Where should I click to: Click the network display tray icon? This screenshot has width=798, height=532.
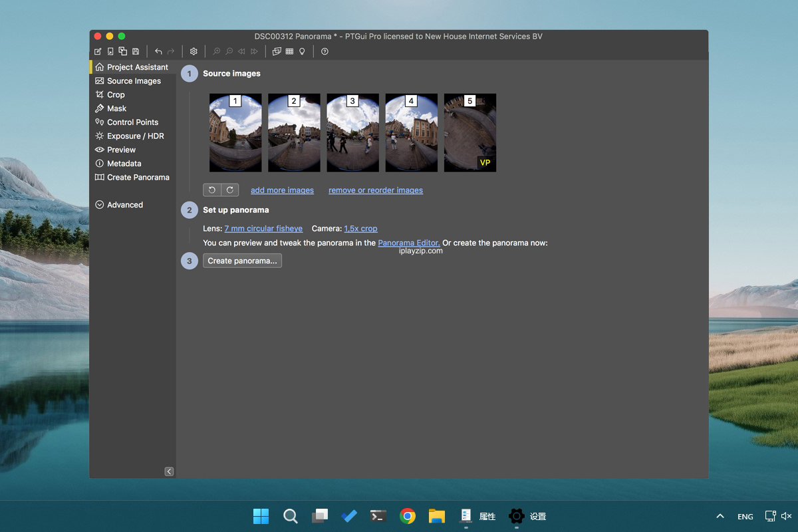click(771, 516)
